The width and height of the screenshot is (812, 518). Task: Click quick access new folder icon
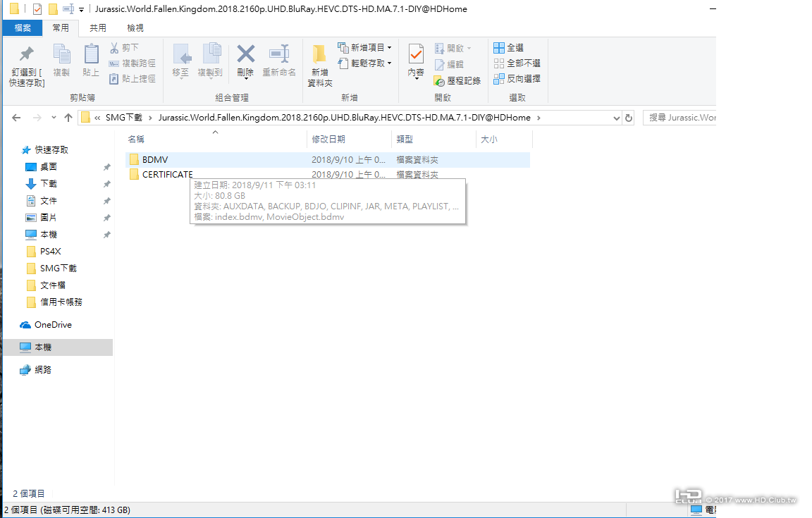coord(53,8)
